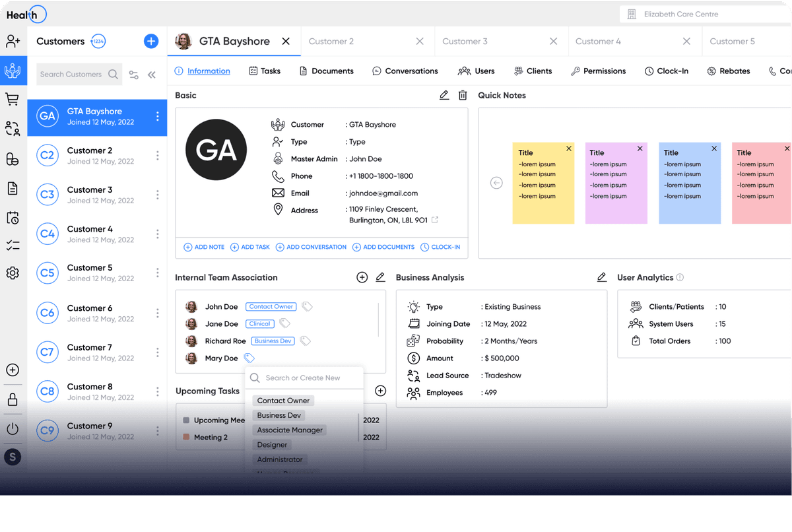Select Associate Manager from role dropdown
The width and height of the screenshot is (792, 532).
point(290,430)
